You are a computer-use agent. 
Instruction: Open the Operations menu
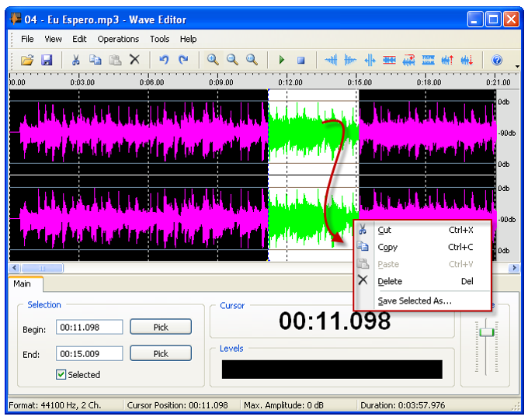[118, 39]
